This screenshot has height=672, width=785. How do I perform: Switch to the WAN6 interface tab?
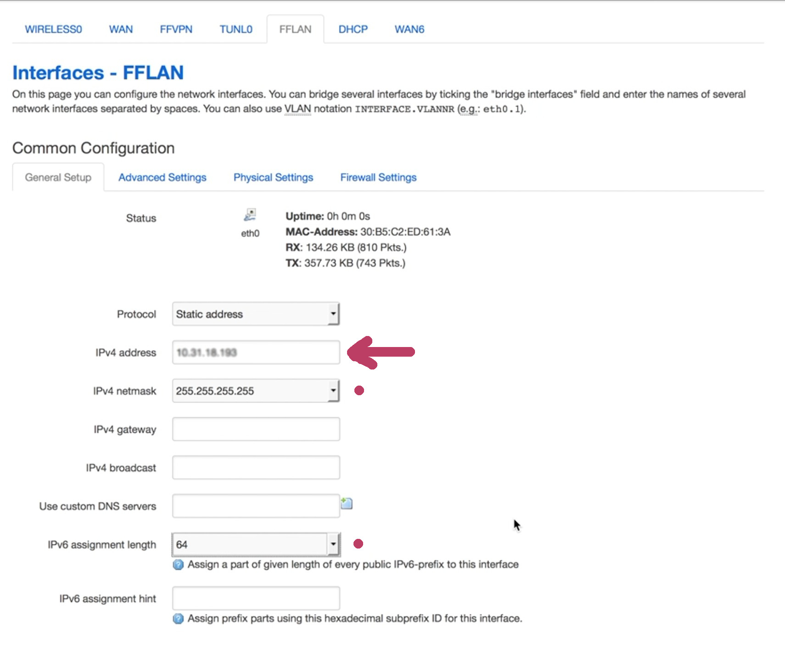(409, 29)
